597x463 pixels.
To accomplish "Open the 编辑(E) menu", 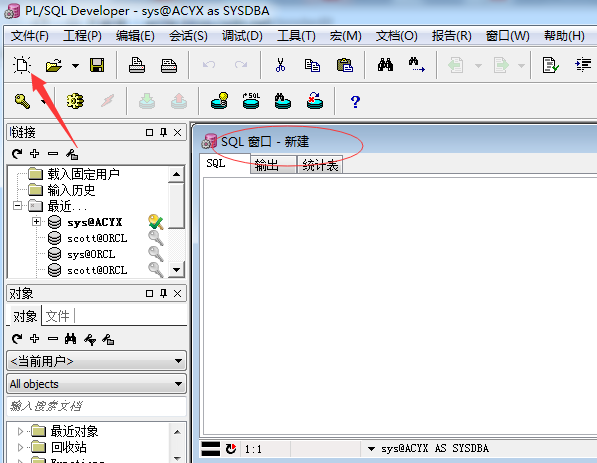I will click(x=135, y=36).
